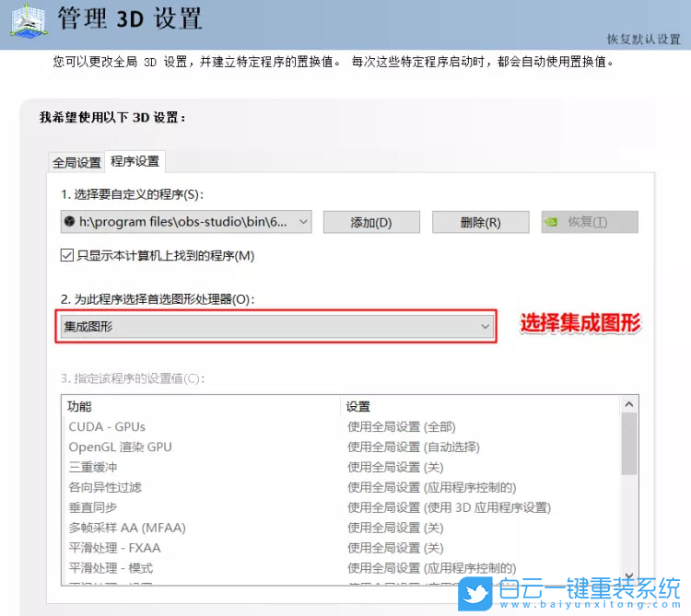Select the 各向异性过滤 feature row
Viewport: 691px width, 616px height.
point(341,487)
